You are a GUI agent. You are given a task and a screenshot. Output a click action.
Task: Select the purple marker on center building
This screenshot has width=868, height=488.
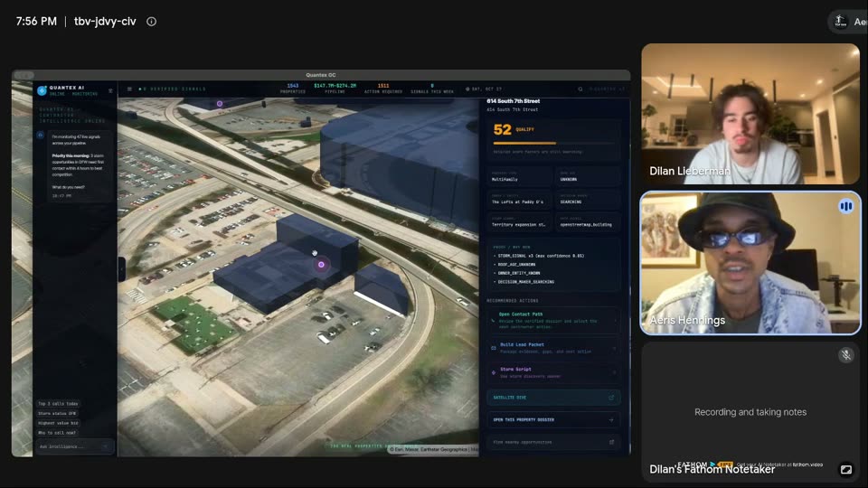pyautogui.click(x=321, y=265)
